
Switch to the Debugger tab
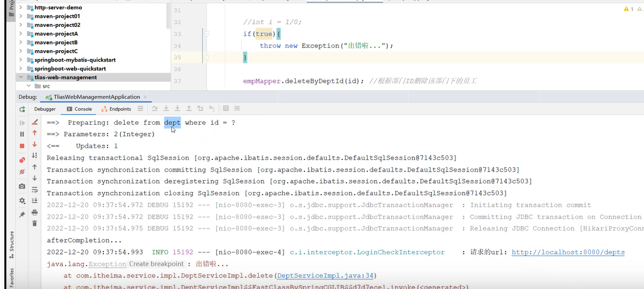45,109
